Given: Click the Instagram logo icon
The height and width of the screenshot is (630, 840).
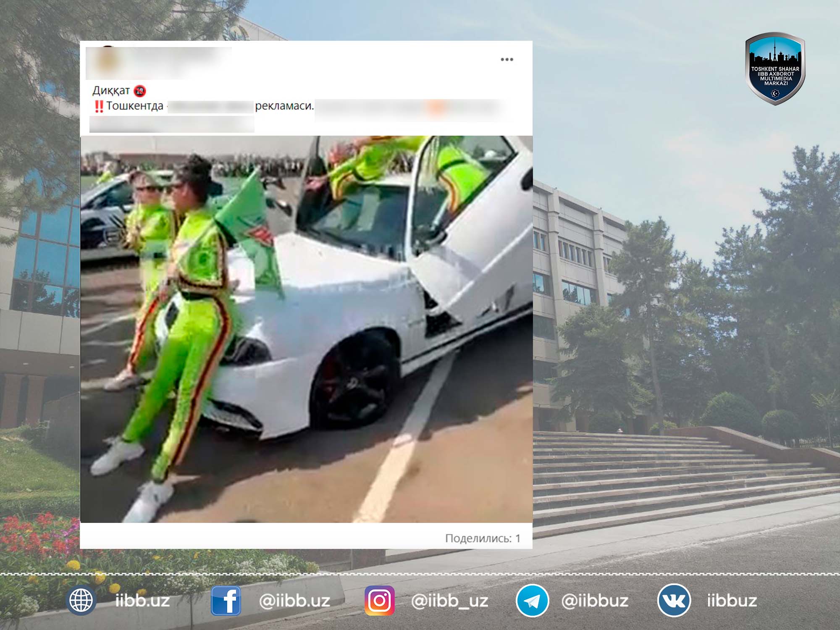Looking at the screenshot, I should [x=379, y=601].
